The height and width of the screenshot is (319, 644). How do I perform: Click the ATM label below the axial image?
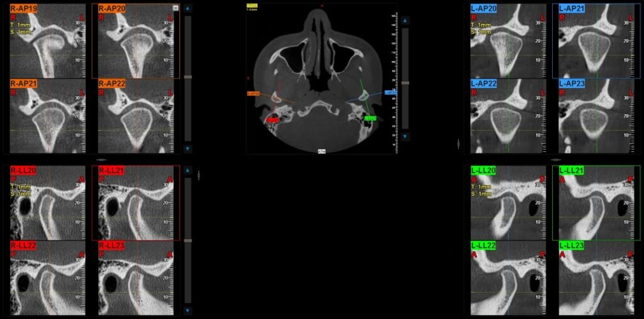(x=322, y=151)
